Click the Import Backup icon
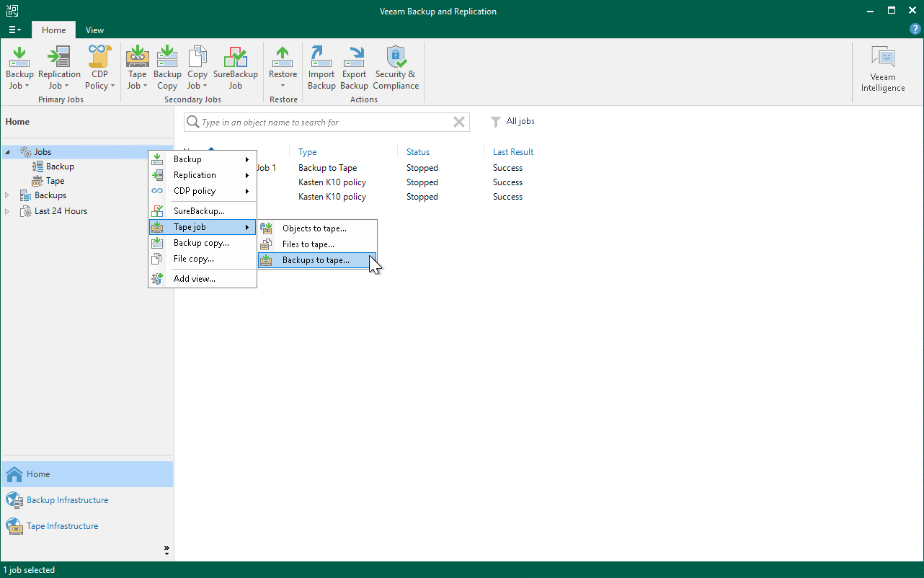 click(x=321, y=68)
